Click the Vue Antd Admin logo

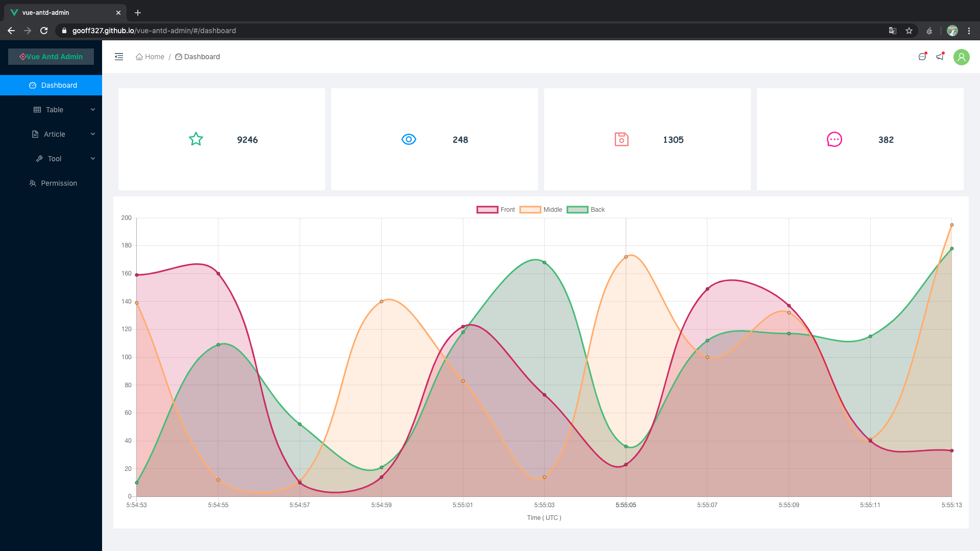click(51, 57)
